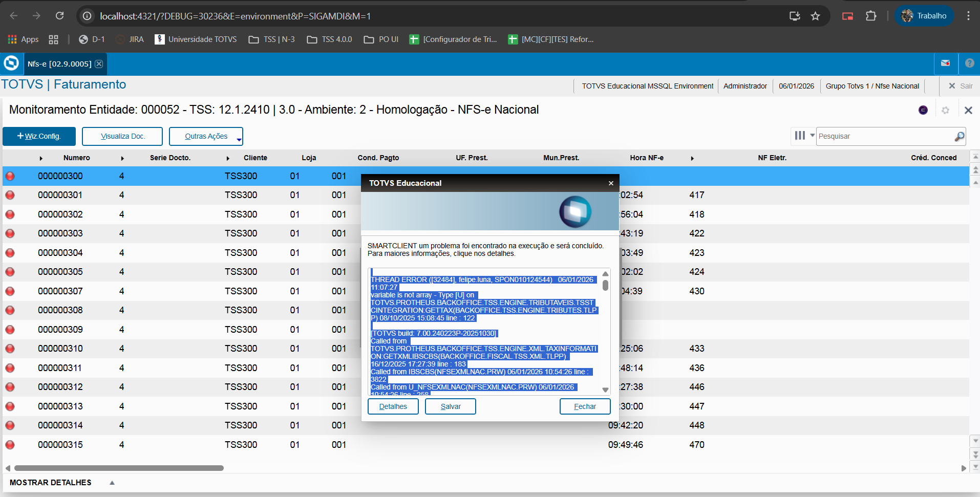This screenshot has height=497, width=980.
Task: Click error log scrollbar up arrow
Action: tap(605, 273)
